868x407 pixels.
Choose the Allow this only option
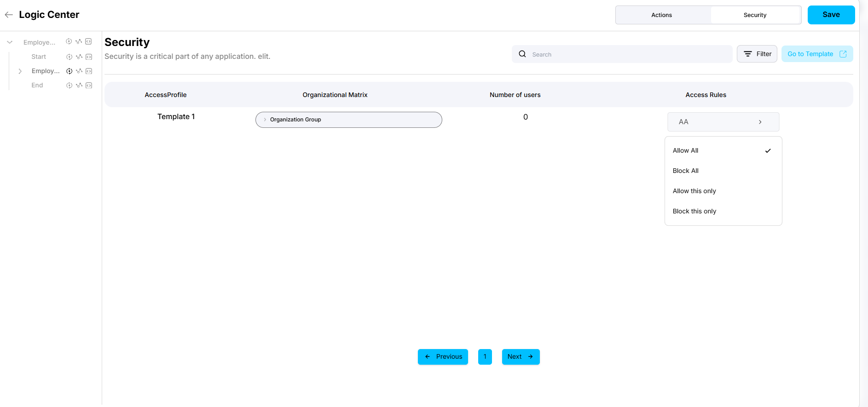[x=694, y=191]
